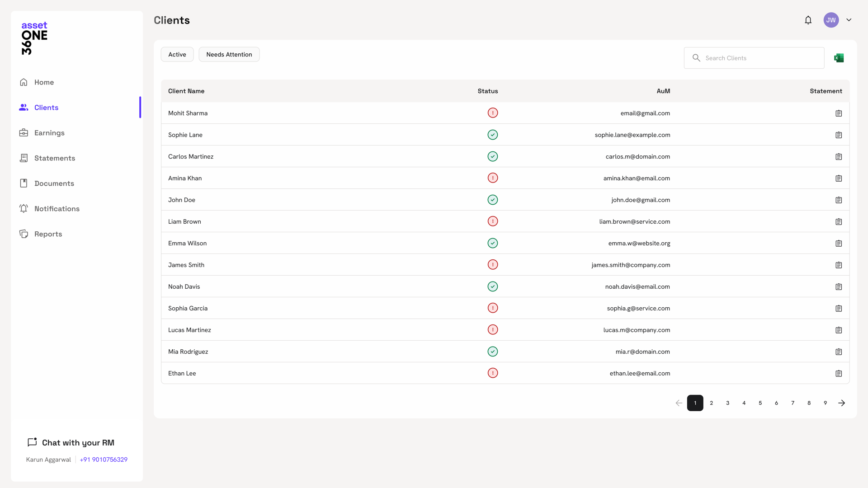
Task: Click Ethan Lee's alert status icon
Action: (493, 373)
